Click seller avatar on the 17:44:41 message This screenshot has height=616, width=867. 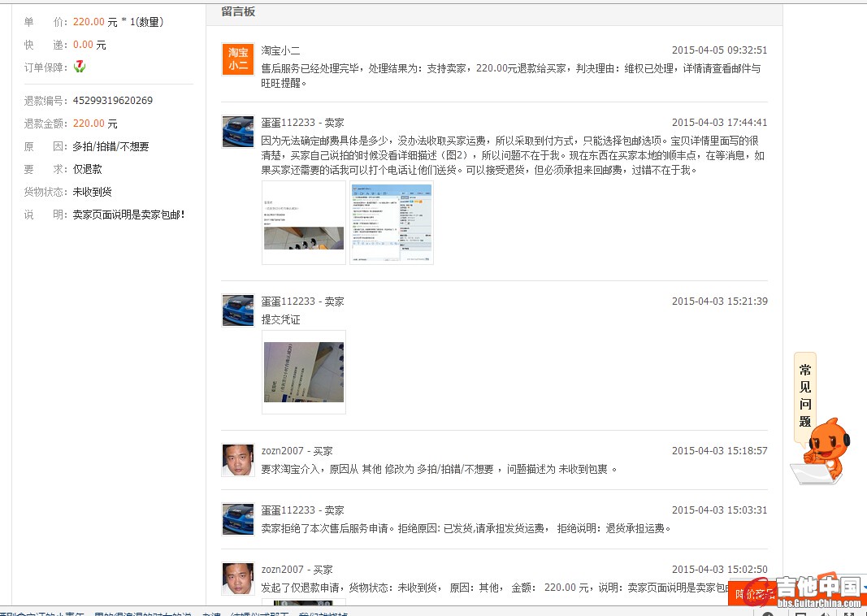click(x=238, y=132)
